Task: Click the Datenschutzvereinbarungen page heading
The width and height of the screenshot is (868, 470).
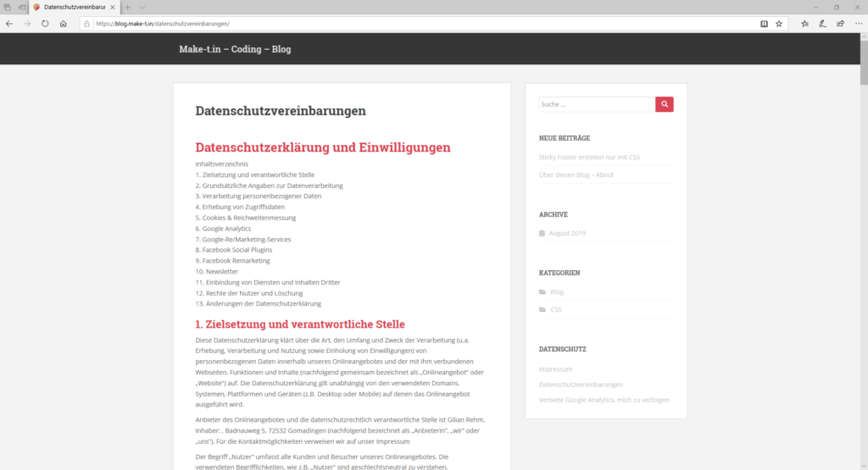Action: [281, 111]
